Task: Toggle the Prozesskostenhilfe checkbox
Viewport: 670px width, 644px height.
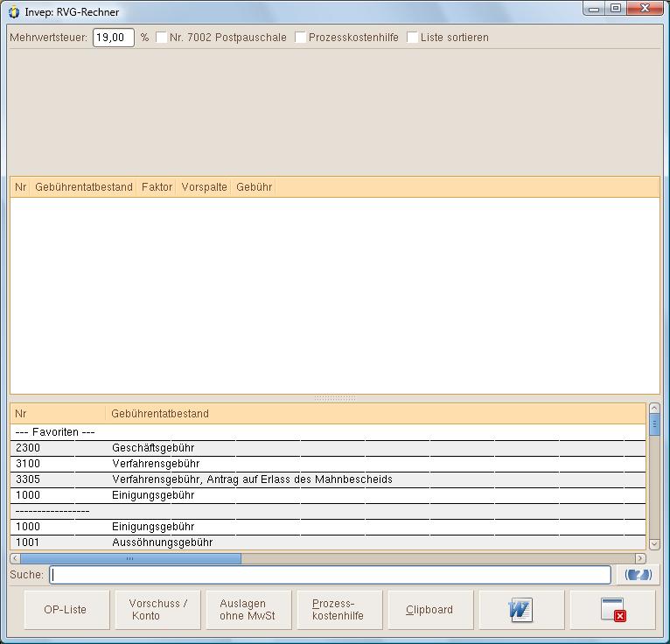Action: (x=300, y=37)
